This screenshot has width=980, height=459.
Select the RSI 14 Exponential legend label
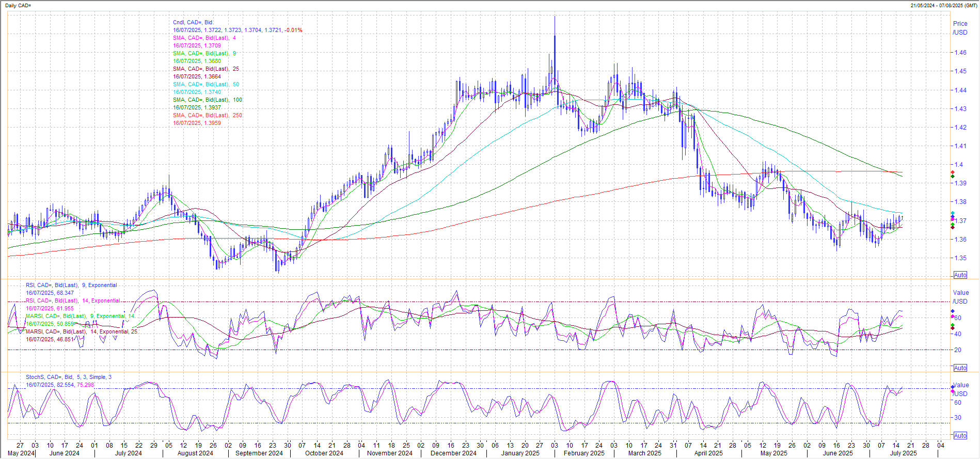tap(73, 300)
